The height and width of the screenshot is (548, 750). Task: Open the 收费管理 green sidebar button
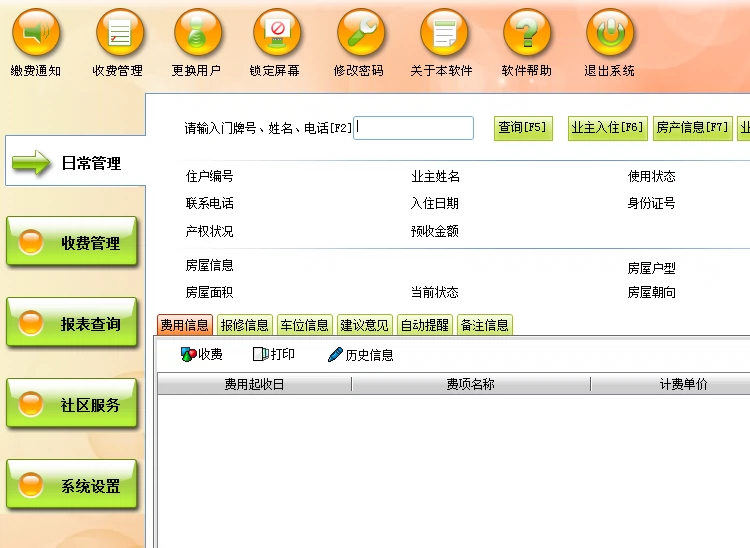72,241
